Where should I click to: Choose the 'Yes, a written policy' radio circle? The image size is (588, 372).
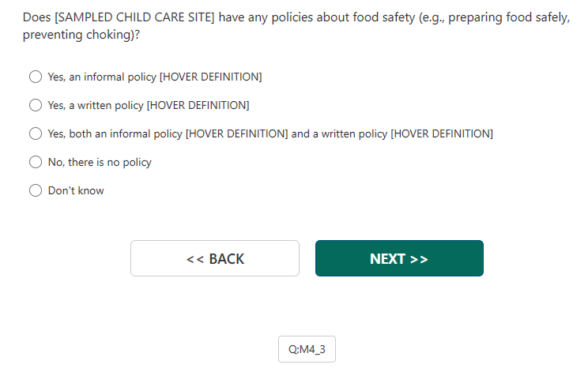(36, 105)
